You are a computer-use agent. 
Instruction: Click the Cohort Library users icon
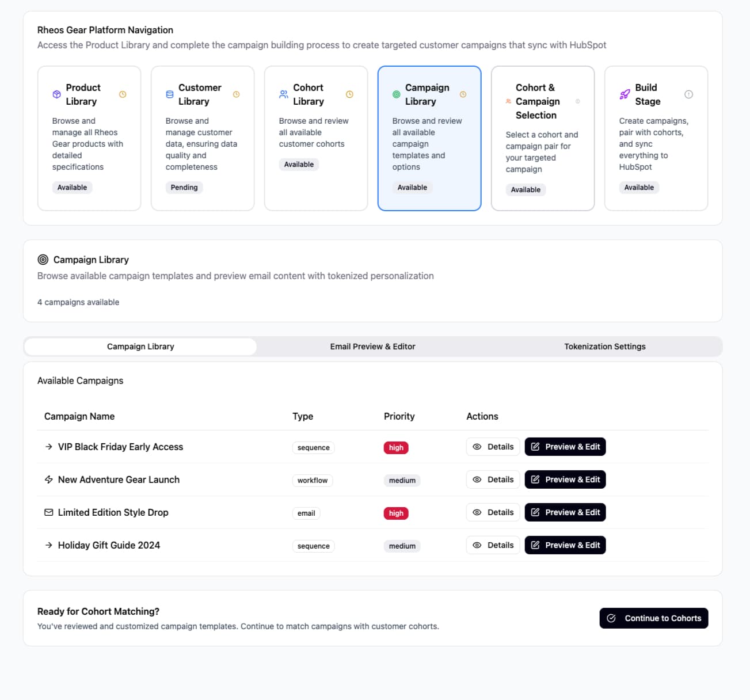284,94
